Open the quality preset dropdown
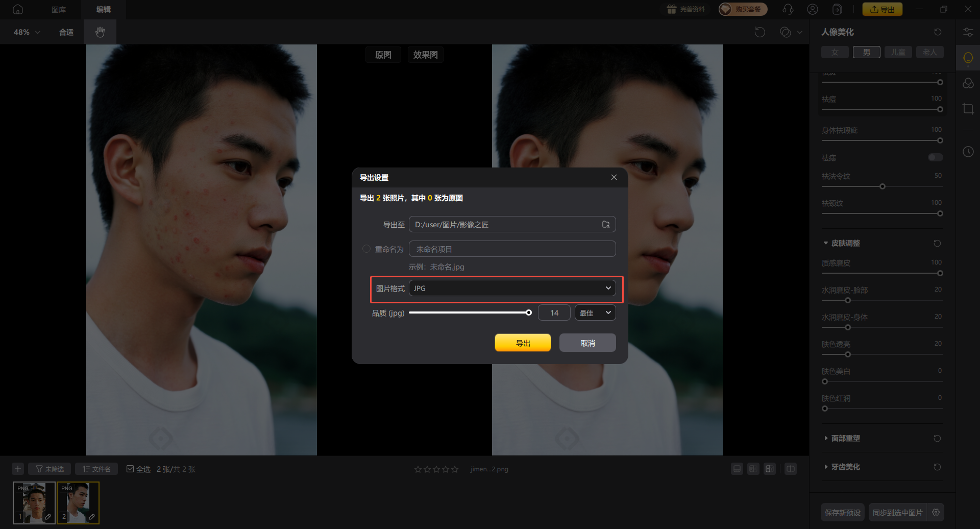 (595, 313)
